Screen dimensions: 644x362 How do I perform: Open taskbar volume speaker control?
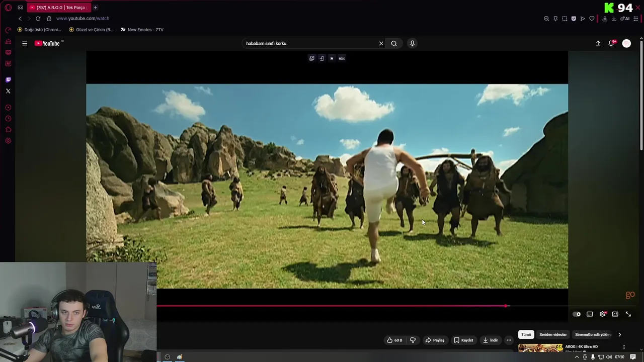coord(609,357)
